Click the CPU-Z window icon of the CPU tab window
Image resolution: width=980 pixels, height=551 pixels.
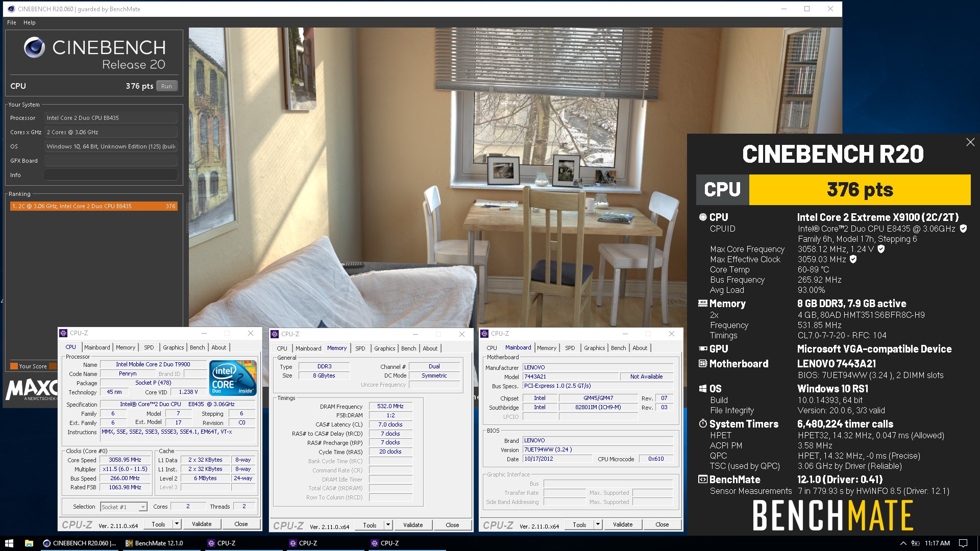tap(63, 333)
